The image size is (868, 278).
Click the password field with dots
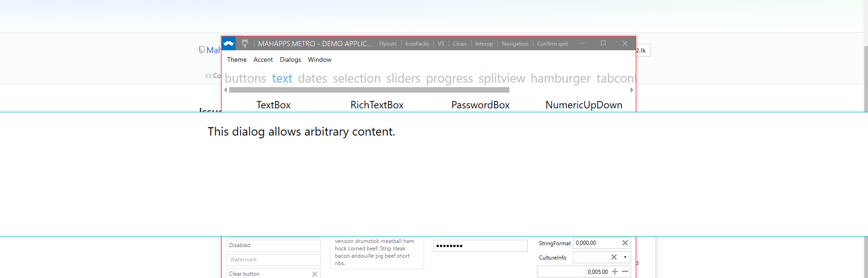click(480, 246)
